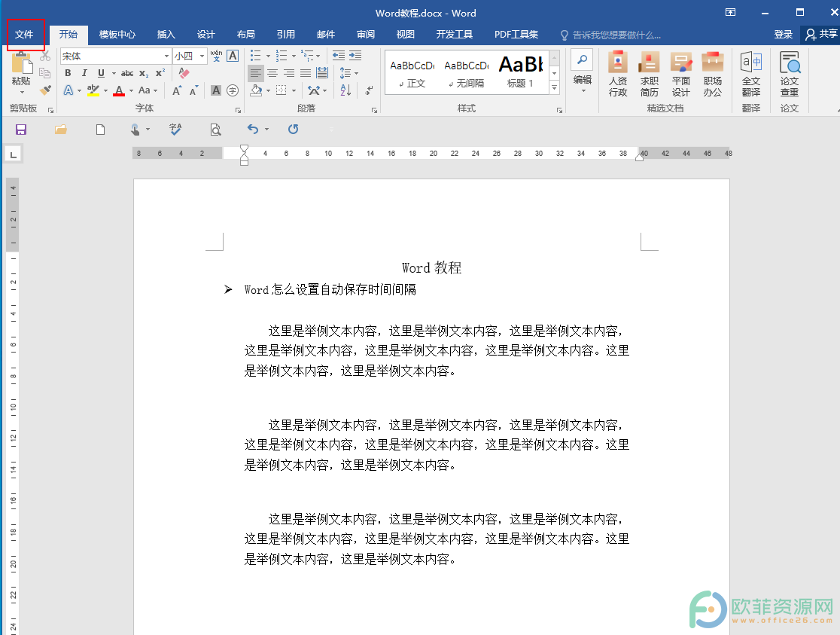Switch to the 开发工具 Developer tab
Viewport: 840px width, 635px height.
coord(455,35)
